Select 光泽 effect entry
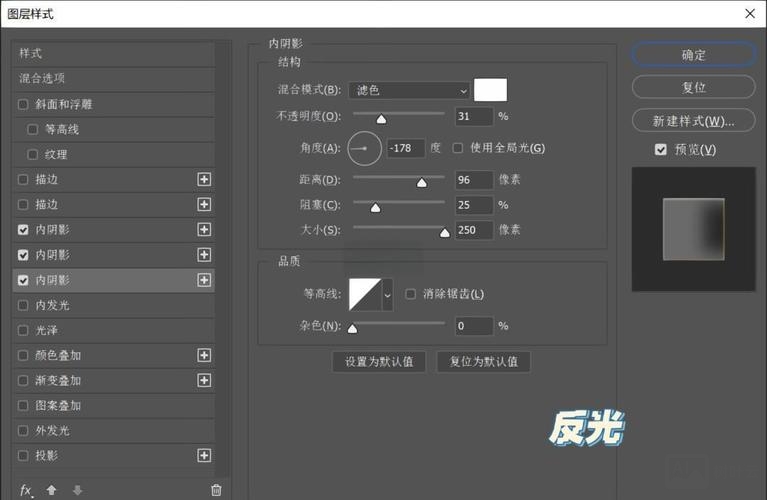This screenshot has height=500, width=767. pos(113,330)
